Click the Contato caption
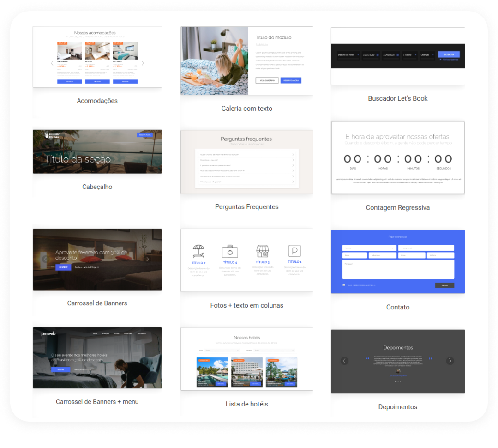 [x=398, y=307]
